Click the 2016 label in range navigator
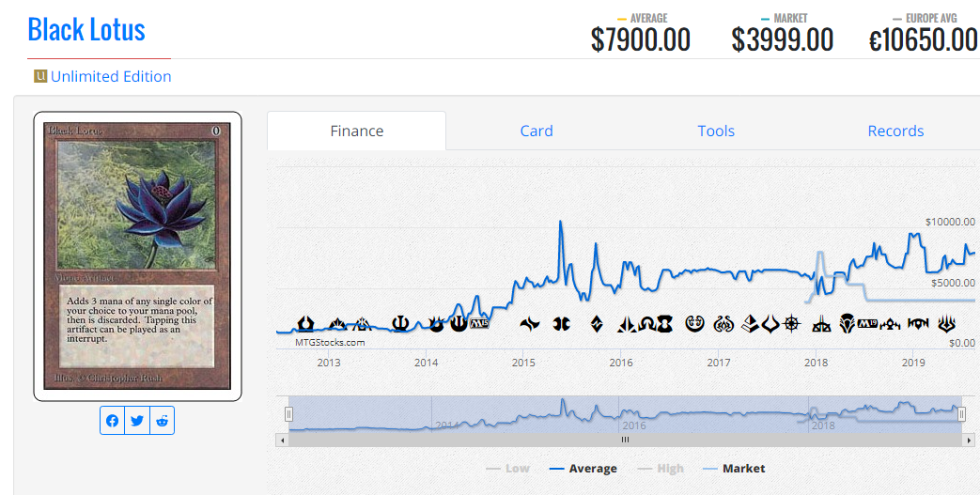 [x=633, y=425]
